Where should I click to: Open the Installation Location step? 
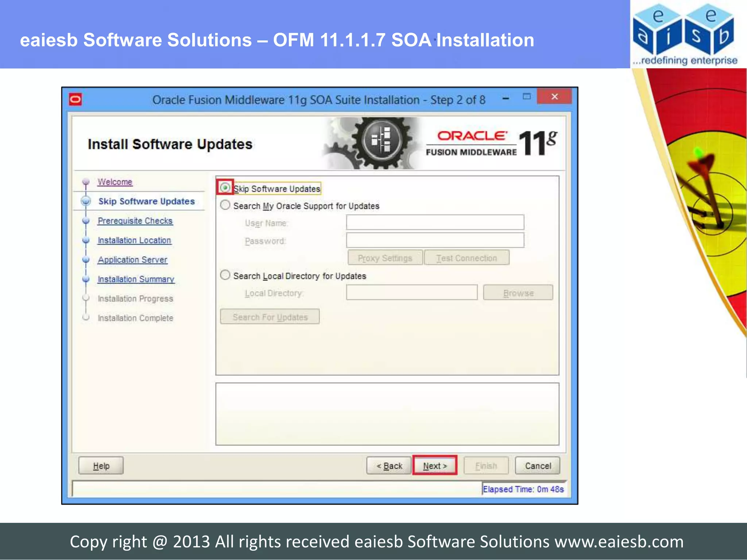[x=135, y=240]
